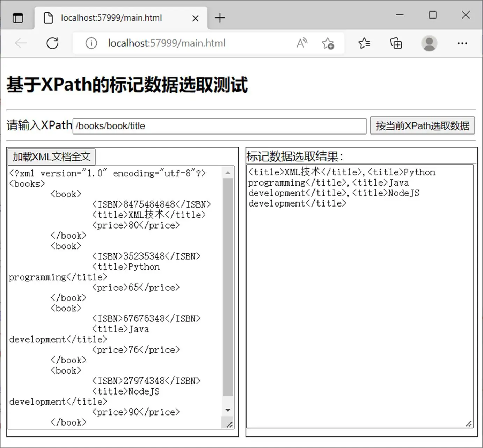
Task: Click the page icon on the browser tab
Action: coord(48,18)
